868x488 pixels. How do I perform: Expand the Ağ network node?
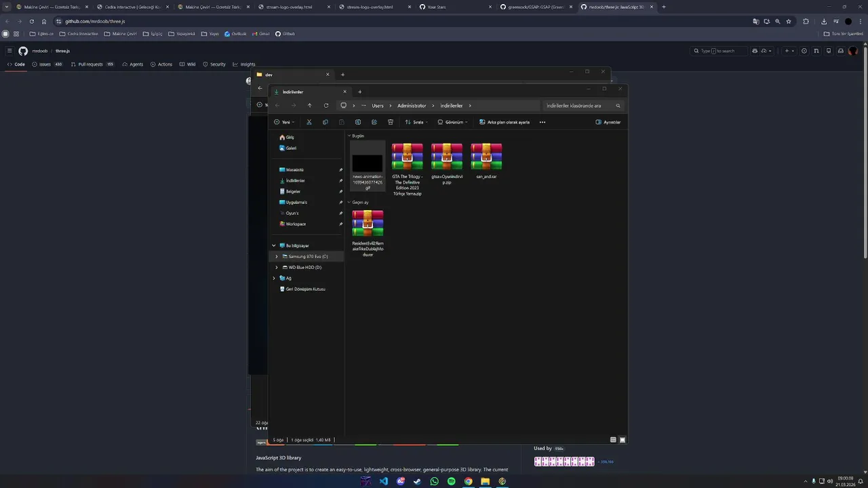click(274, 278)
